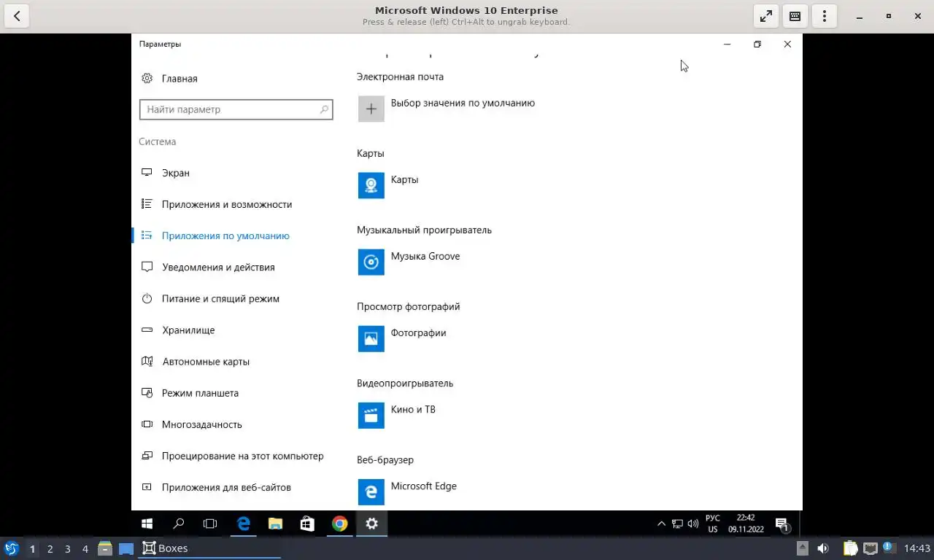Open Microsoft Store from the taskbar
The width and height of the screenshot is (934, 560).
[x=307, y=524]
